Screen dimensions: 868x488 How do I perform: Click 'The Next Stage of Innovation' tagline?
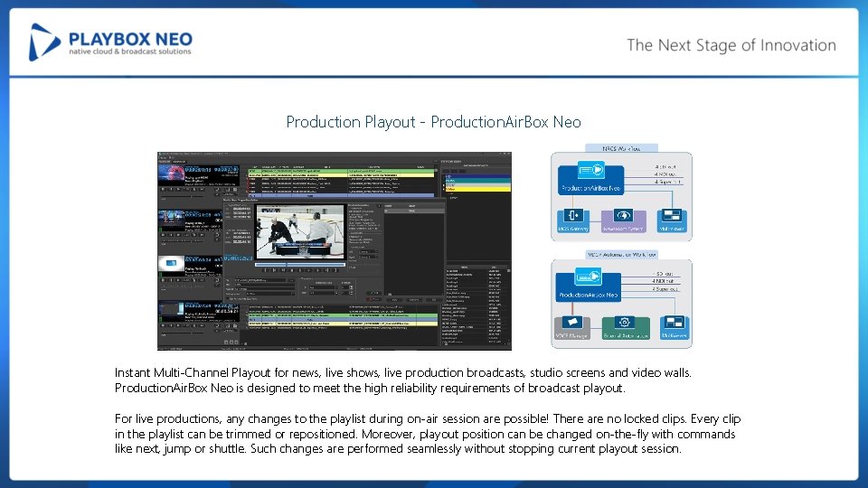pyautogui.click(x=731, y=45)
